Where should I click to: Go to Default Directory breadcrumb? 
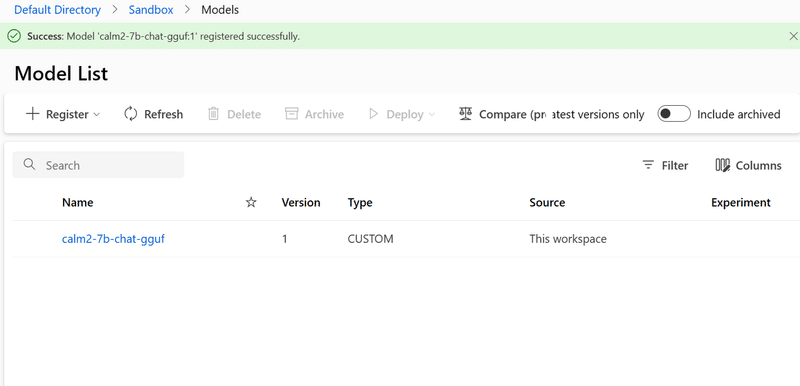(x=58, y=10)
